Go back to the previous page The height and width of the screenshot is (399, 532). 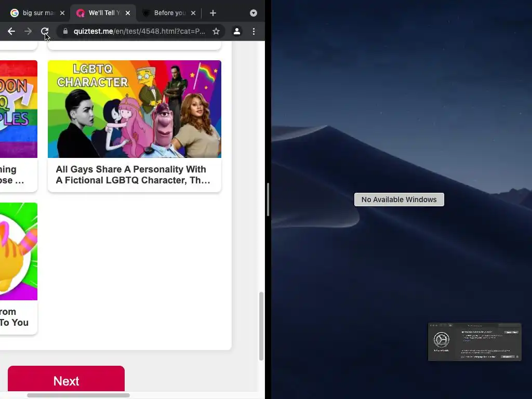11,32
